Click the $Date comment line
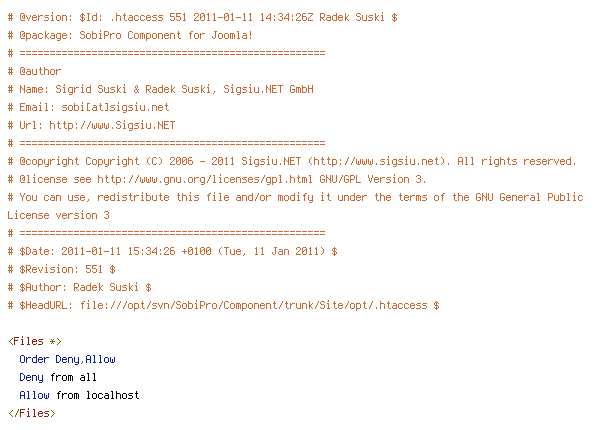The height and width of the screenshot is (430, 600). [173, 251]
